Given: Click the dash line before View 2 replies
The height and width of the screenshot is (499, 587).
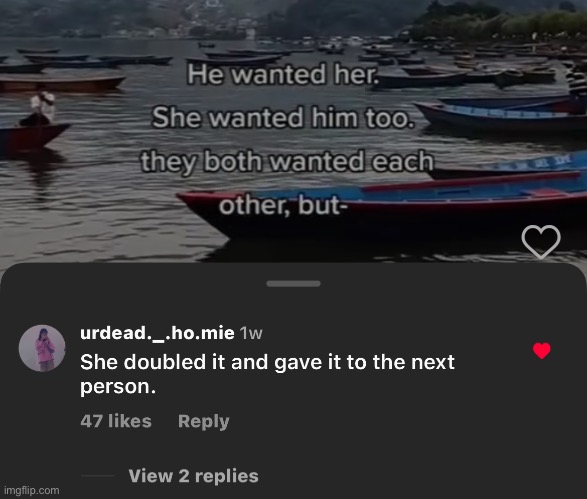Looking at the screenshot, I should [x=98, y=476].
